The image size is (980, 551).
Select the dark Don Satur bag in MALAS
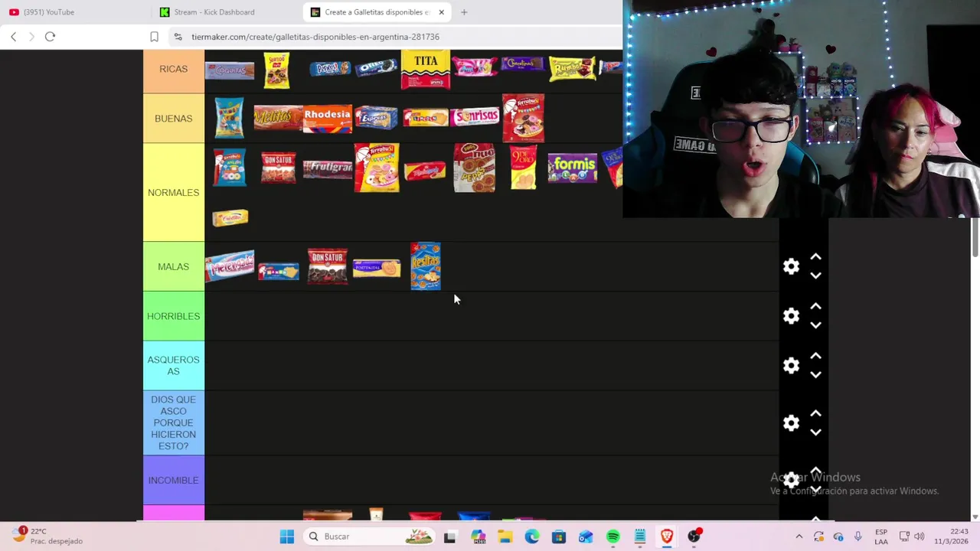click(x=328, y=266)
